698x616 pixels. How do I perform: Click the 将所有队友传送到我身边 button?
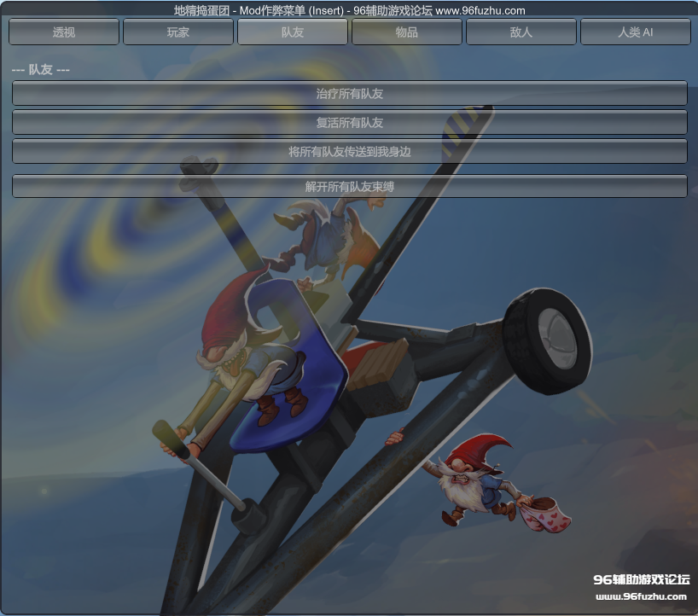pos(350,151)
